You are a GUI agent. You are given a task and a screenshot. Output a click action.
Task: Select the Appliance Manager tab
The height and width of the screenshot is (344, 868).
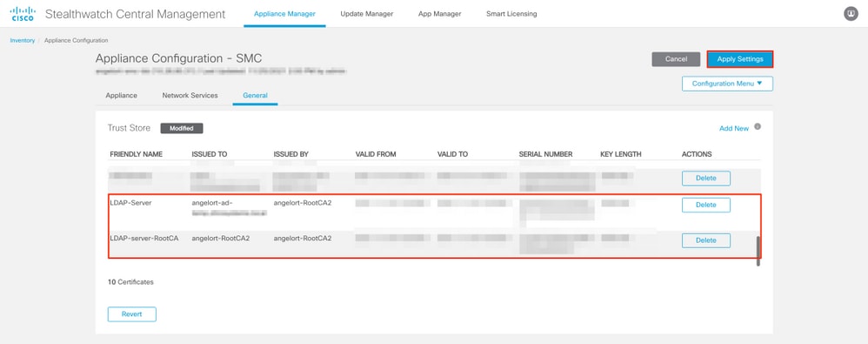pos(284,14)
